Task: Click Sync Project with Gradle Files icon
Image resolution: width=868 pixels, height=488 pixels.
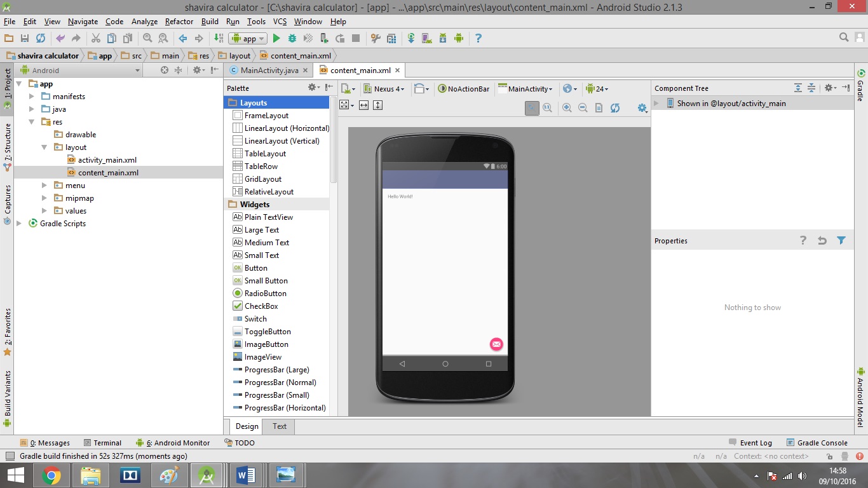Action: point(412,37)
